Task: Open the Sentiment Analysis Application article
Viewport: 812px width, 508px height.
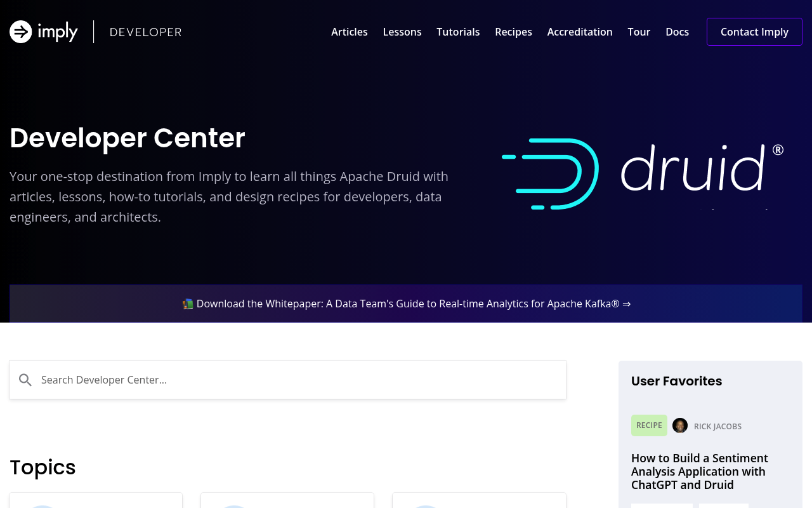Action: [x=700, y=471]
